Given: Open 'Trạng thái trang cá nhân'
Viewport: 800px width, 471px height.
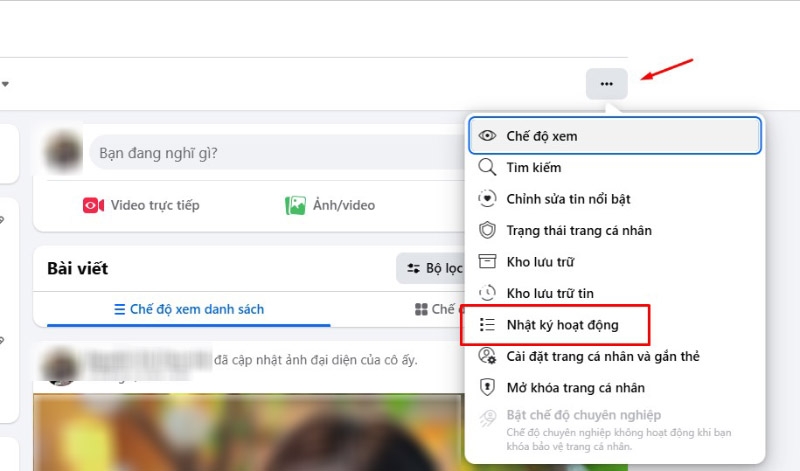Looking at the screenshot, I should coord(615,230).
